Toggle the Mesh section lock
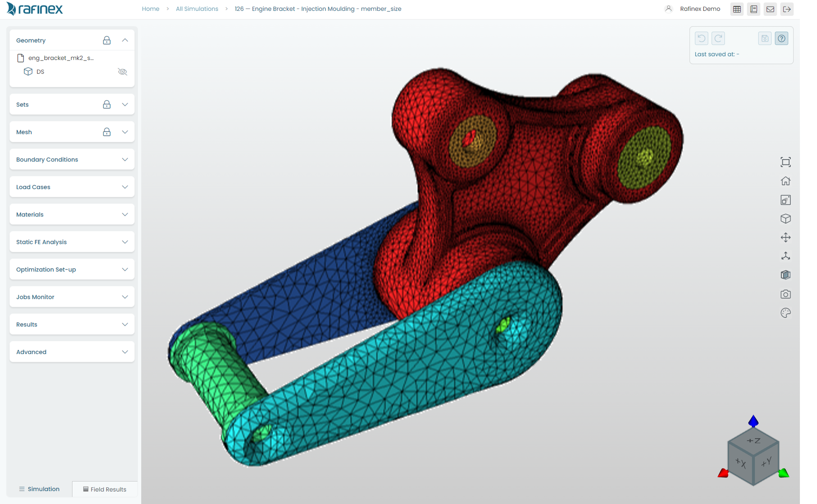 coord(107,132)
